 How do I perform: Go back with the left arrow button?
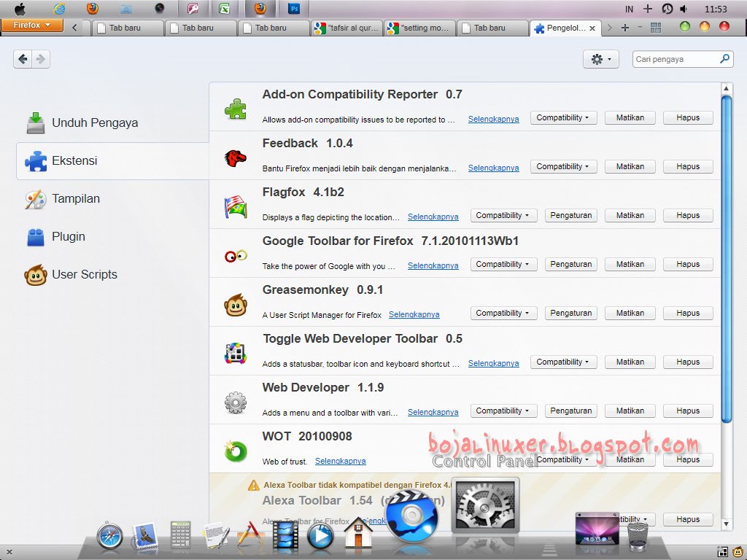point(23,59)
